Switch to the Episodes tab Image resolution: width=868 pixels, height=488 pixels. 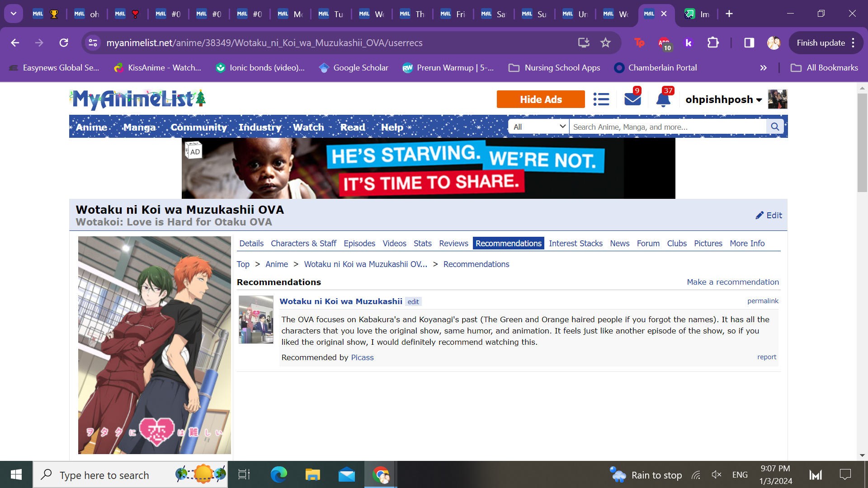(x=359, y=244)
